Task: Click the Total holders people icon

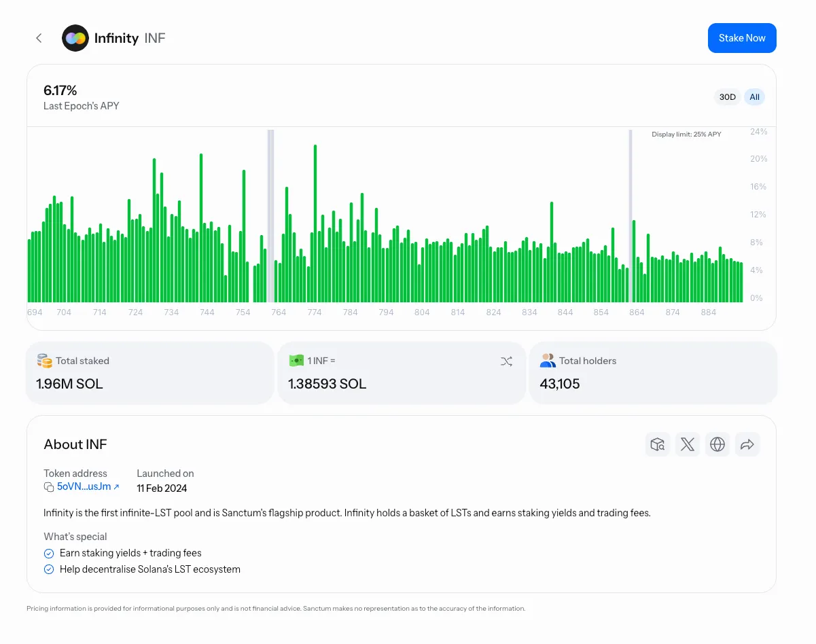Action: [548, 361]
